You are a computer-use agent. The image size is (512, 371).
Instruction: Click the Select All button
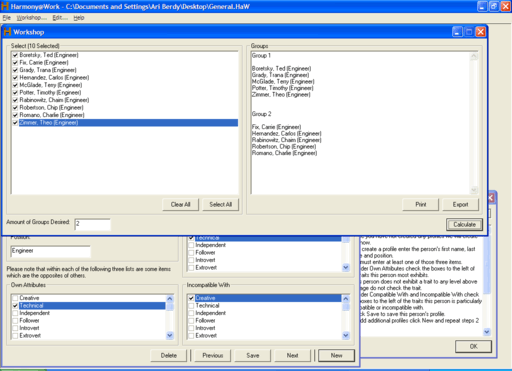pos(220,204)
